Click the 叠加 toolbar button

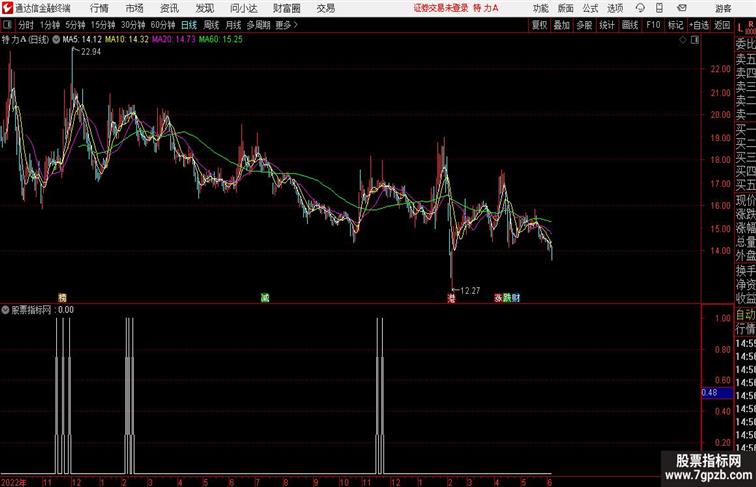pos(562,25)
